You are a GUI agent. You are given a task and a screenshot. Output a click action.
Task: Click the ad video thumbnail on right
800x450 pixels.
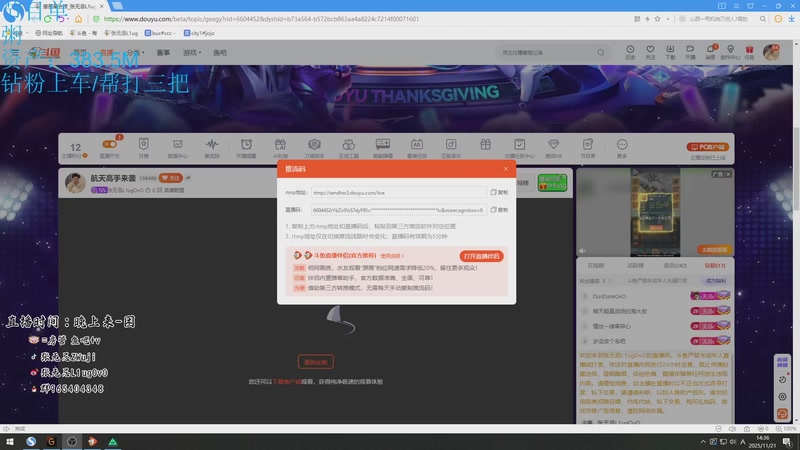pyautogui.click(x=655, y=212)
